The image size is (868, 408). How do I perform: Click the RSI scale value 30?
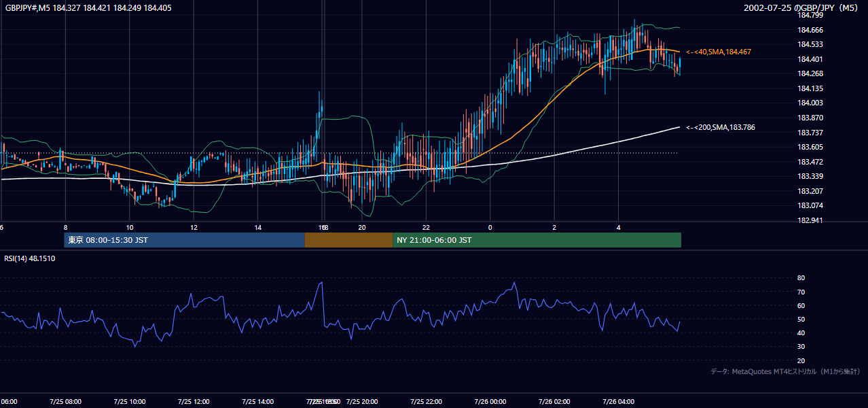pos(801,347)
